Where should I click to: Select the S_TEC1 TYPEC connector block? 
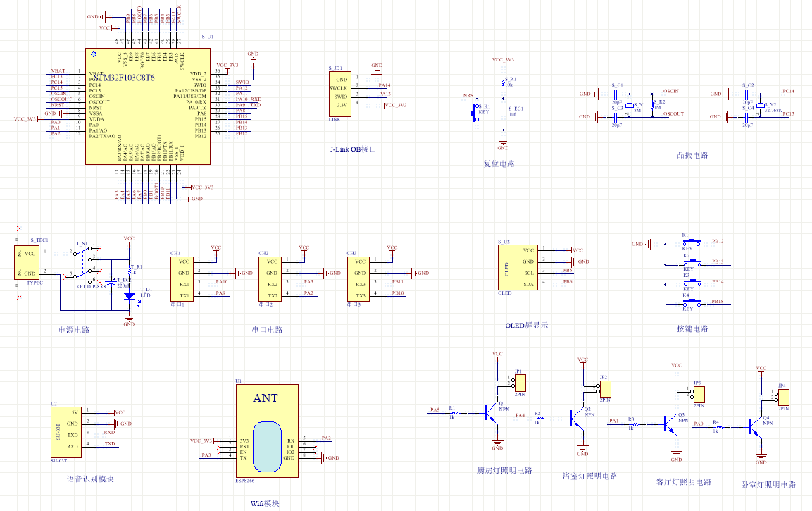[27, 263]
